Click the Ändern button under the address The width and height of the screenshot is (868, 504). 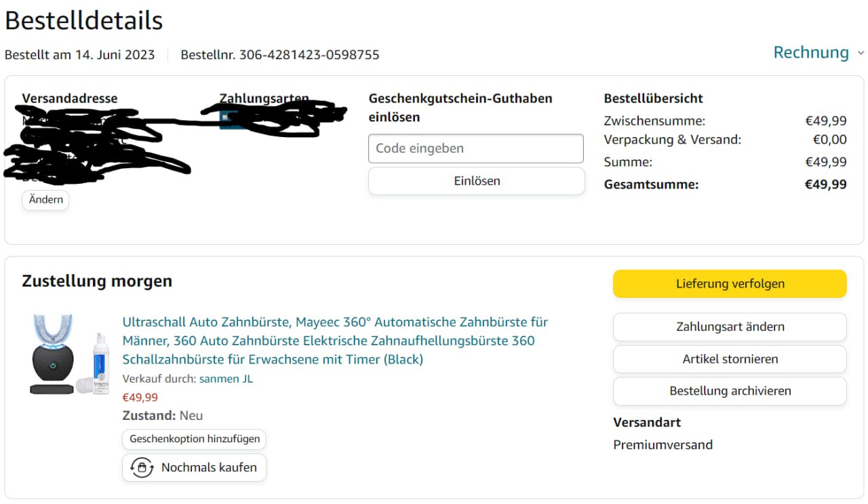tap(45, 200)
